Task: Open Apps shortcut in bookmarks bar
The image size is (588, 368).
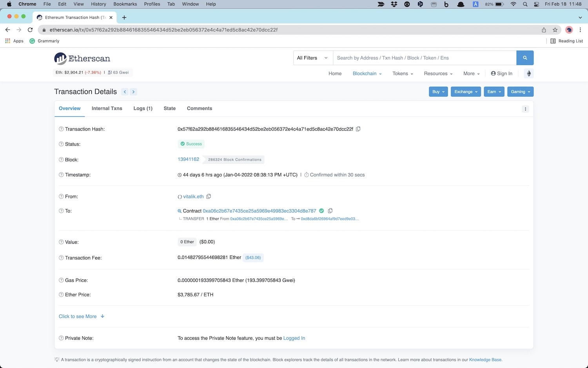Action: pos(14,41)
